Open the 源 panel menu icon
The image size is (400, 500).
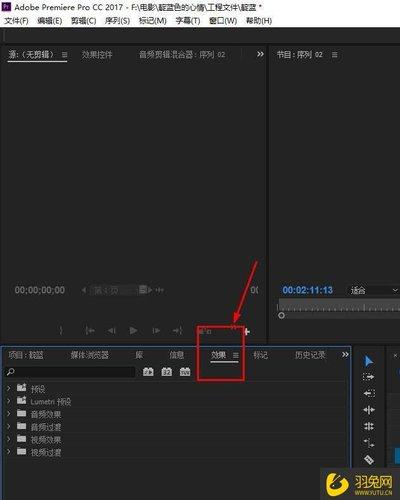[64, 54]
